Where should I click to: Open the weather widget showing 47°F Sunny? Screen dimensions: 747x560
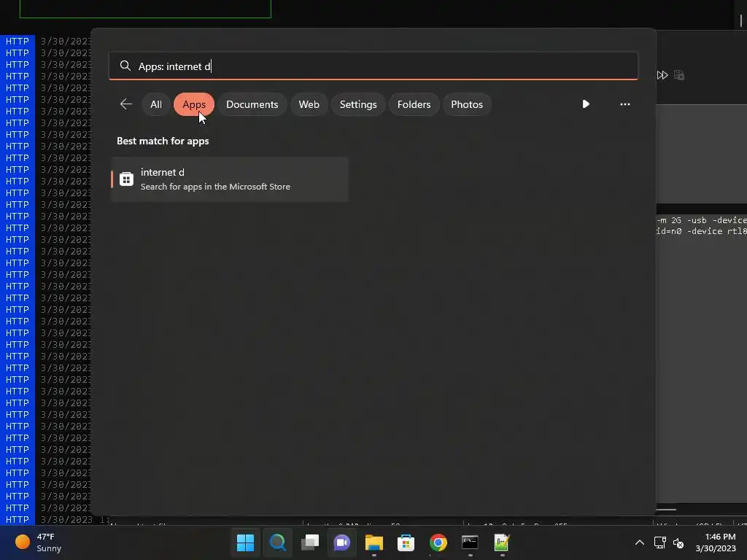click(39, 542)
